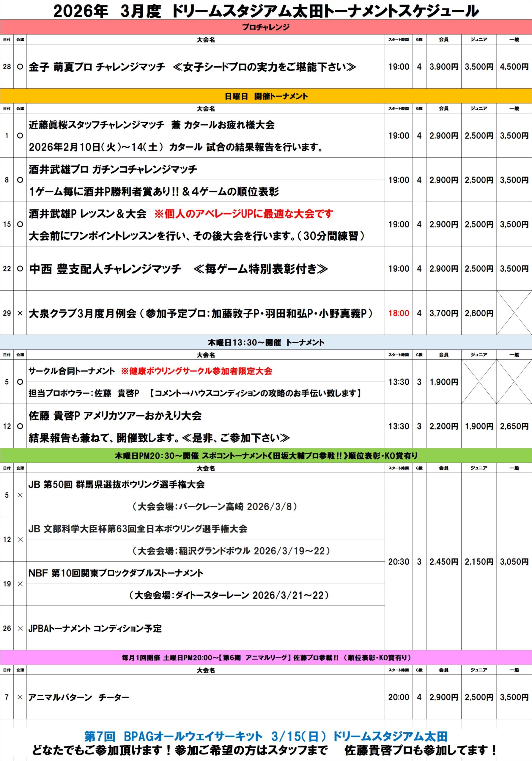Click the 酒井武雄プロ ガチンコチャレンジマッチ title

coord(113,170)
